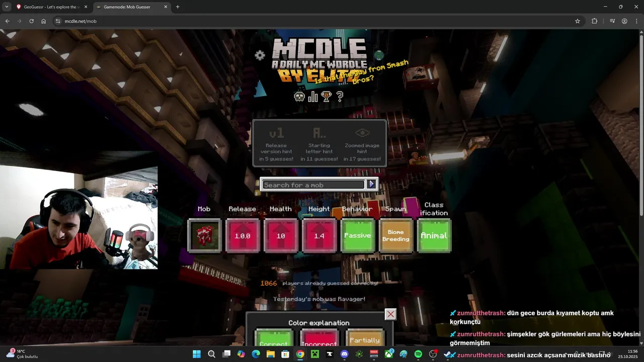Open the question mark help icon
644x362 pixels.
point(340,96)
